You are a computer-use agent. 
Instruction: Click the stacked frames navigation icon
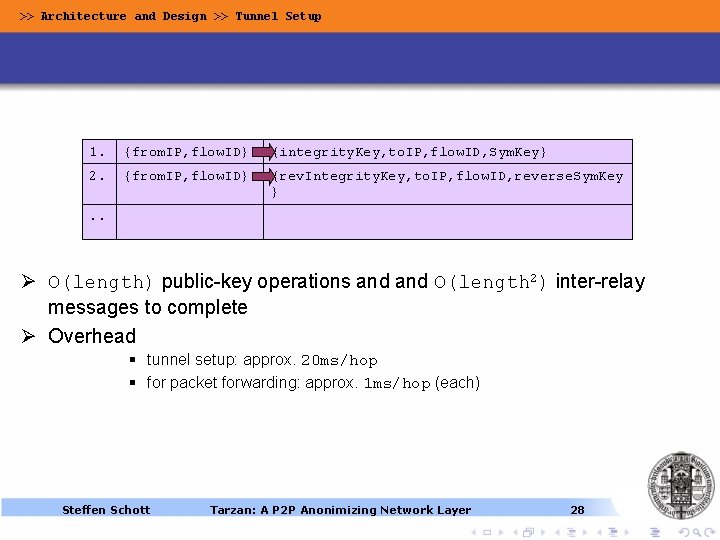[529, 532]
